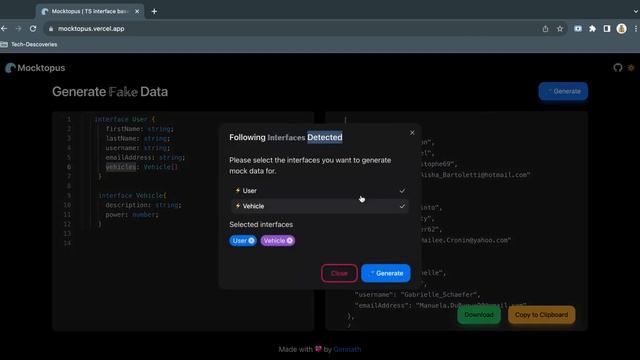Click 'Following Interfaces Detected' heading
Viewport: 640px width, 360px height.
click(286, 138)
